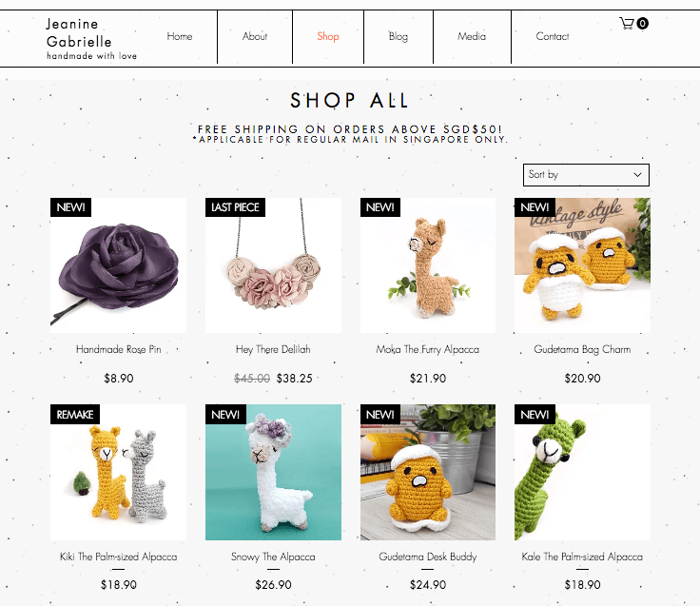
Task: Click the Gudetama Desk Buddy title link
Action: pos(428,557)
